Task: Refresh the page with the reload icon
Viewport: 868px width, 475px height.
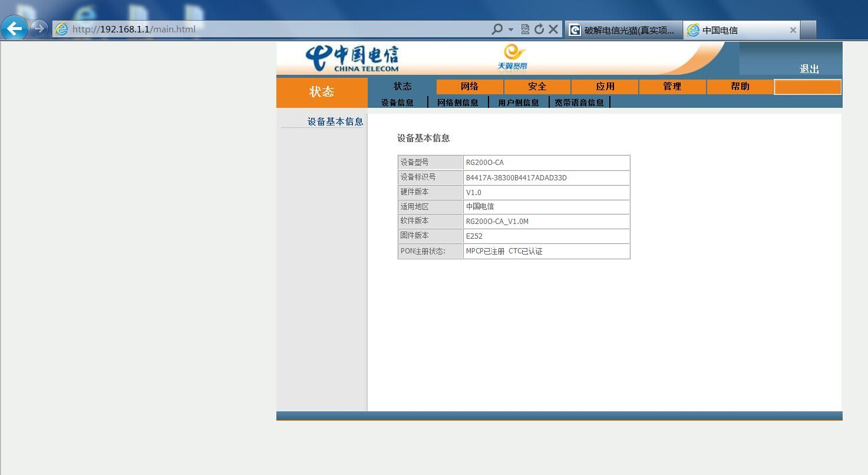Action: [x=539, y=29]
